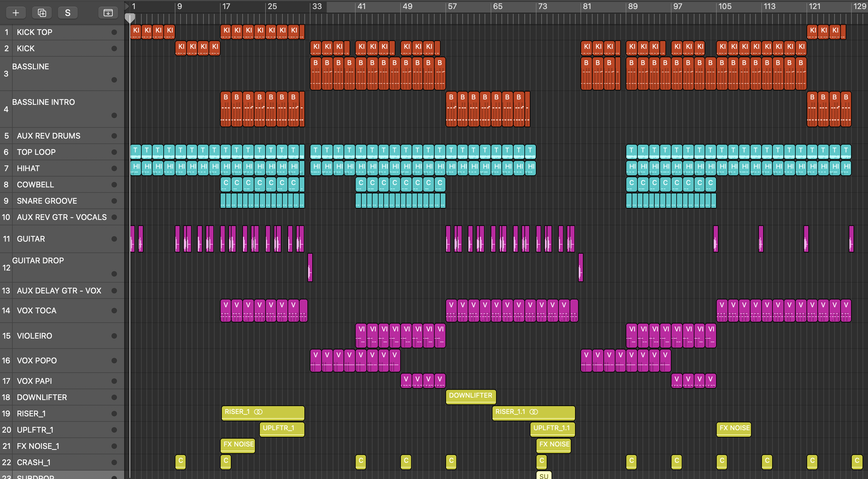Click the triangle at ruler's left edge
Screen dimensions: 868x479
pos(127,6)
